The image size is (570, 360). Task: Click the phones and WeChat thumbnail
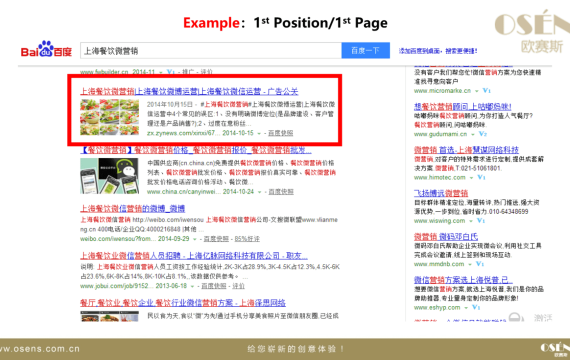pyautogui.click(x=109, y=176)
